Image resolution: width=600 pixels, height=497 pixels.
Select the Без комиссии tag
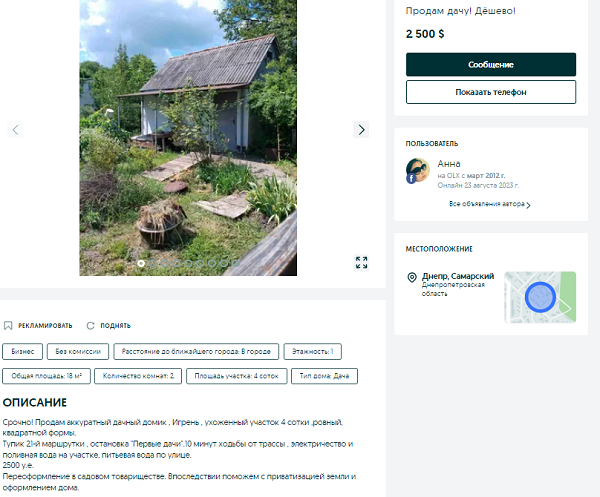pos(78,352)
